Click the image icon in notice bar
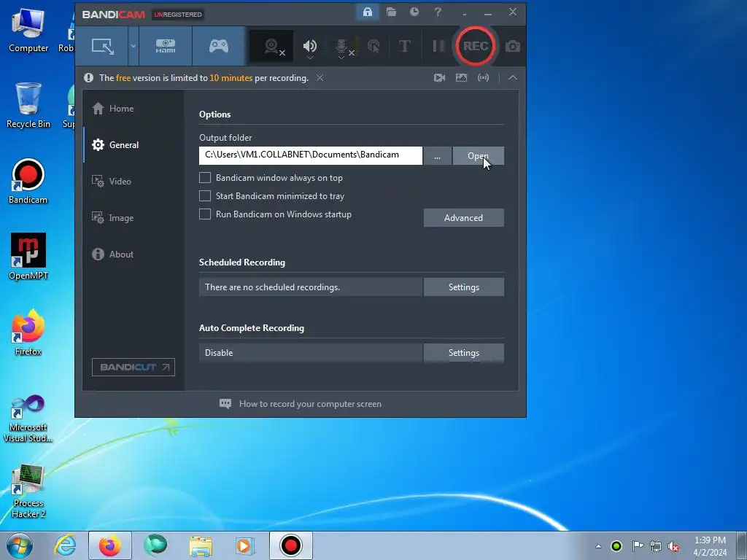 (461, 77)
